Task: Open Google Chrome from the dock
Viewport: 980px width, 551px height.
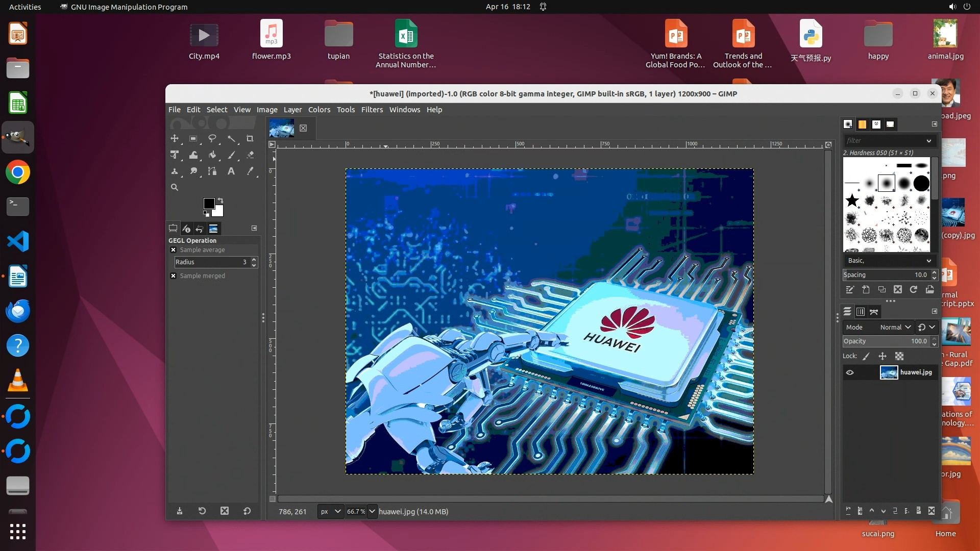Action: pyautogui.click(x=18, y=172)
